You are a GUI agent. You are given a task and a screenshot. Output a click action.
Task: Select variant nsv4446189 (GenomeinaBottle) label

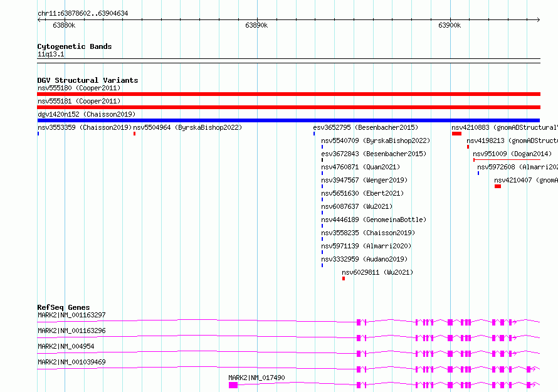coord(374,220)
